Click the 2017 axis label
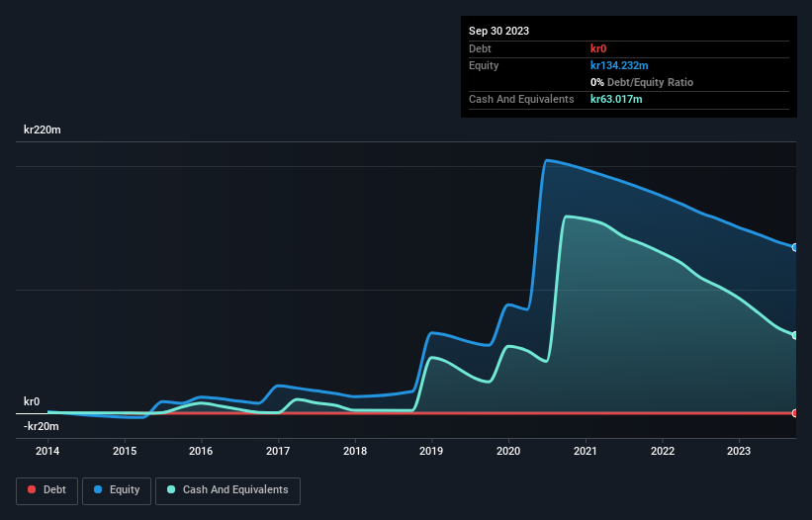 pos(278,451)
